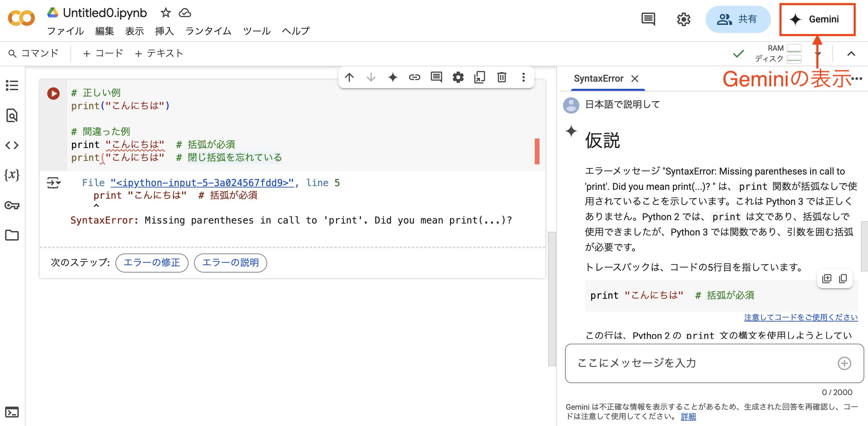Open 注意してコードをご使用ください link
Viewport: 868px width, 426px height.
click(x=801, y=317)
